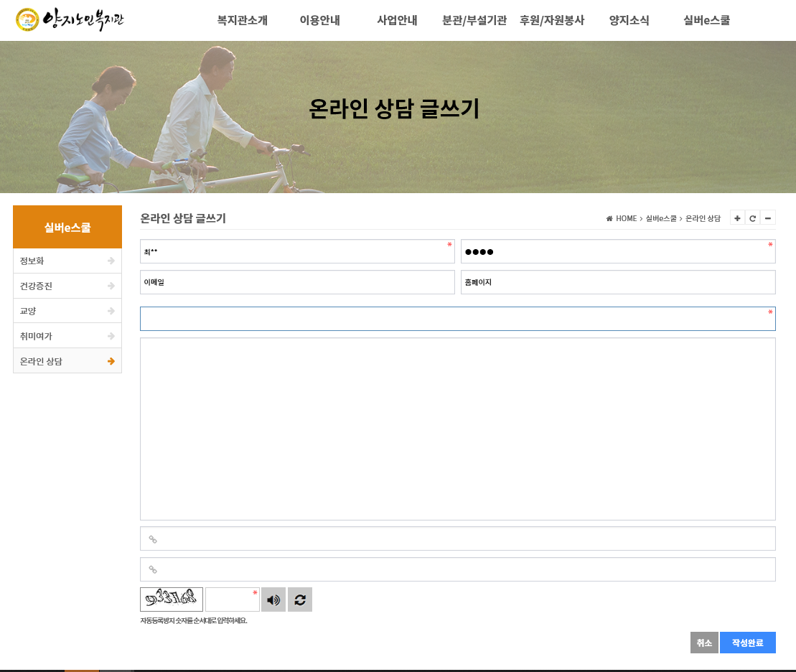Image resolution: width=796 pixels, height=672 pixels.
Task: Refresh the captcha image
Action: pos(300,600)
